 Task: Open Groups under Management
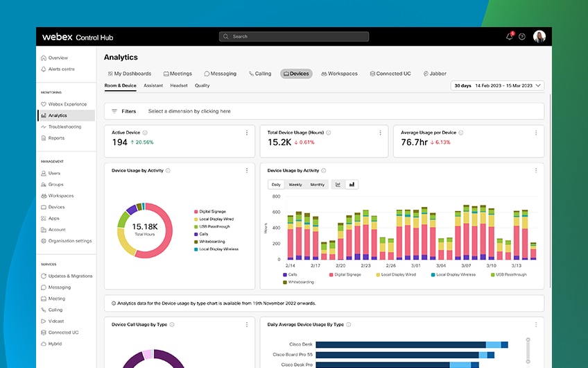coord(52,185)
